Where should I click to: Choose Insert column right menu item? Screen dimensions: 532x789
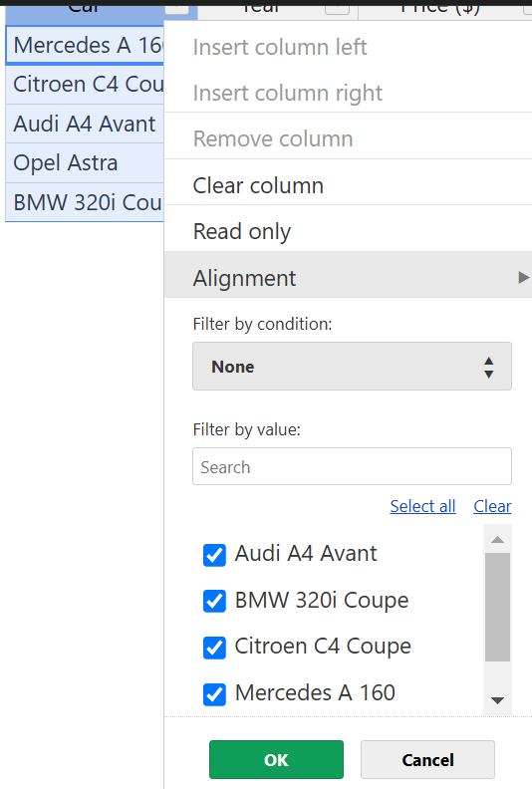[x=348, y=93]
